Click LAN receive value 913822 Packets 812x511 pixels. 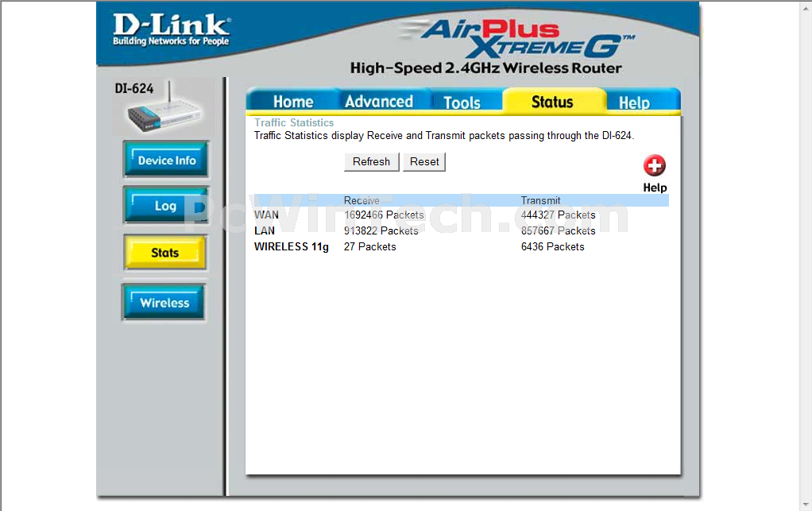click(x=381, y=231)
